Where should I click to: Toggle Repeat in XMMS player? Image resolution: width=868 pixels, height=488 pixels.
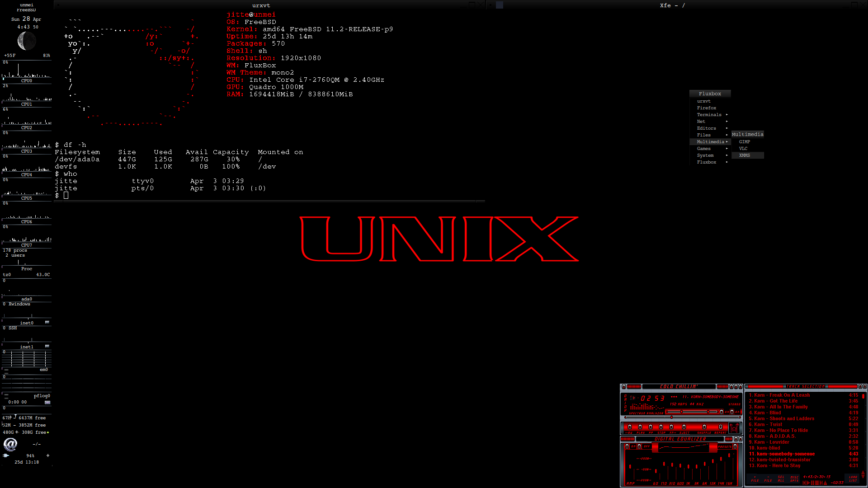pyautogui.click(x=721, y=427)
